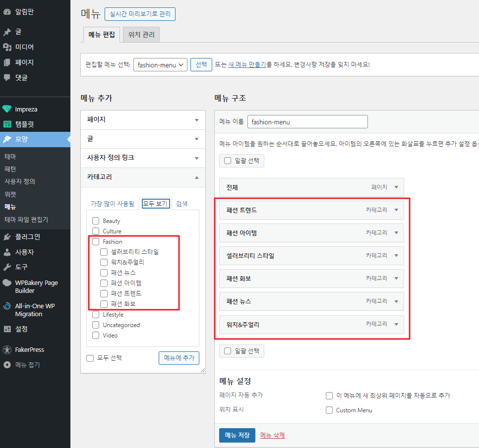Click the Impreza diamond icon
Image resolution: width=479 pixels, height=448 pixels.
(7, 109)
